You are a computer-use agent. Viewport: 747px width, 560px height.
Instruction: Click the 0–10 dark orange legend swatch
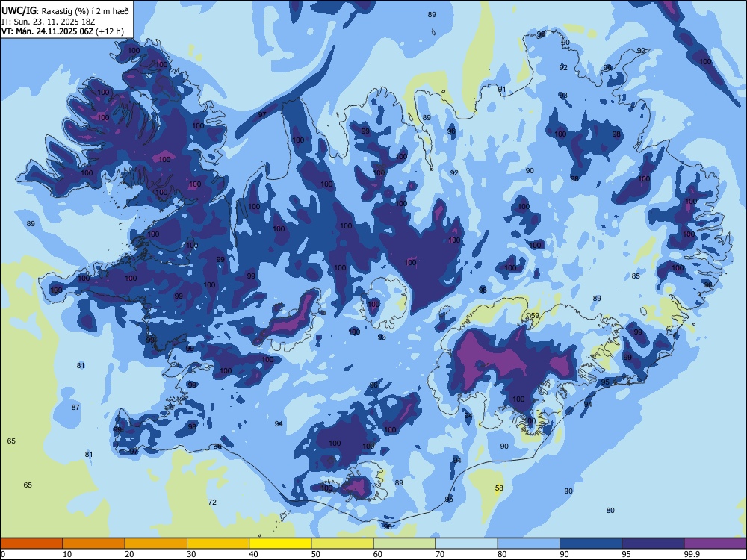[x=31, y=544]
